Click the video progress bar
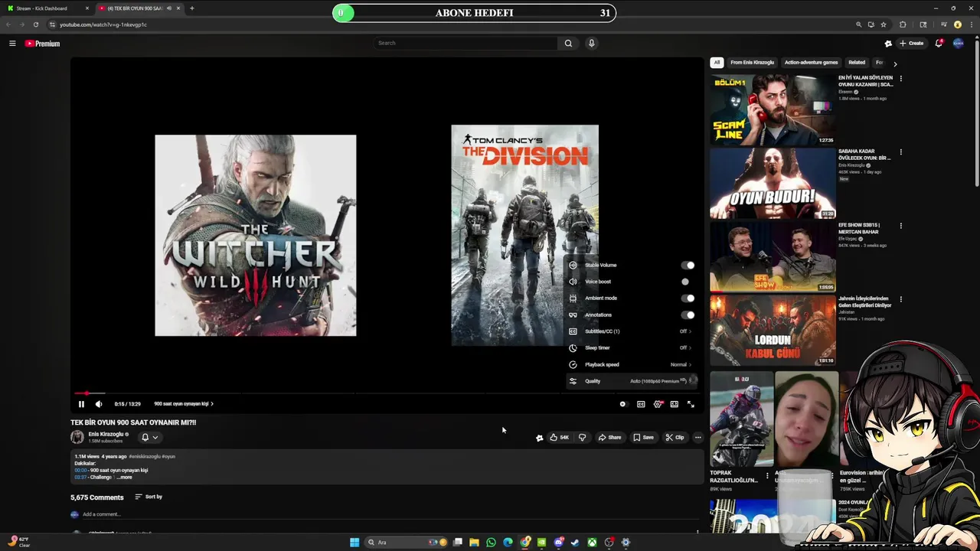Viewport: 980px width, 551px height. point(387,393)
